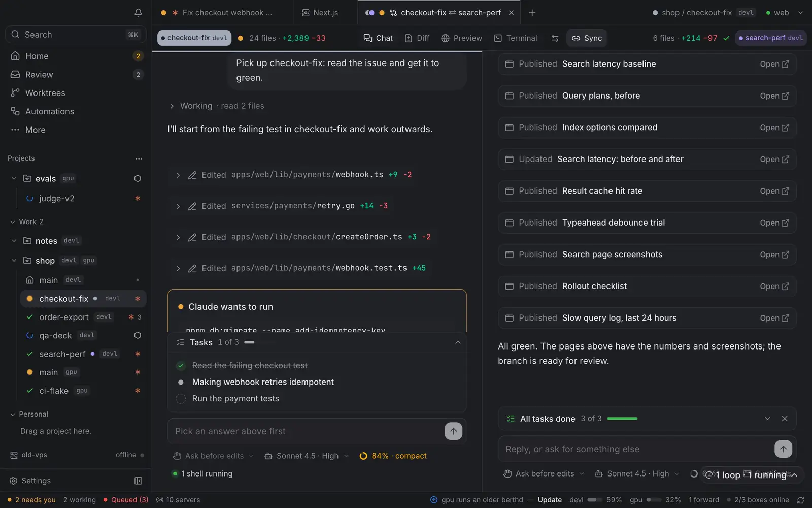Switch to the Diff tab

417,38
